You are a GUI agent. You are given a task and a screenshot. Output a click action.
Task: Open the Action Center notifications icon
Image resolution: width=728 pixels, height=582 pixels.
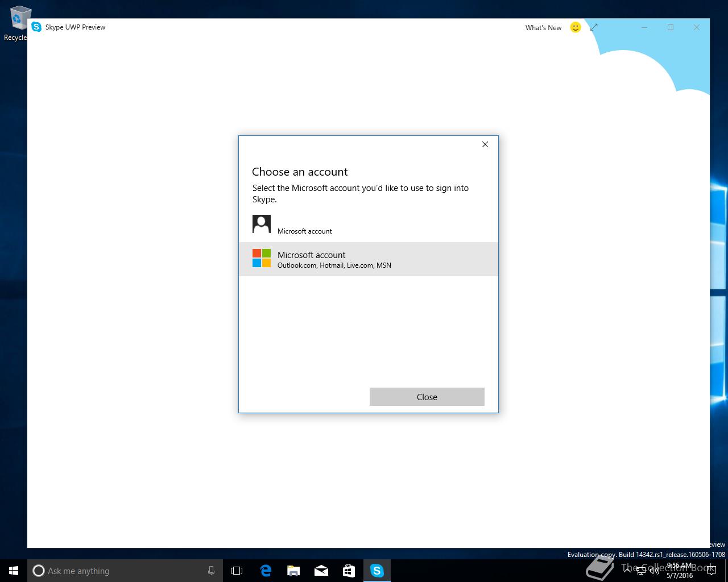pyautogui.click(x=711, y=571)
